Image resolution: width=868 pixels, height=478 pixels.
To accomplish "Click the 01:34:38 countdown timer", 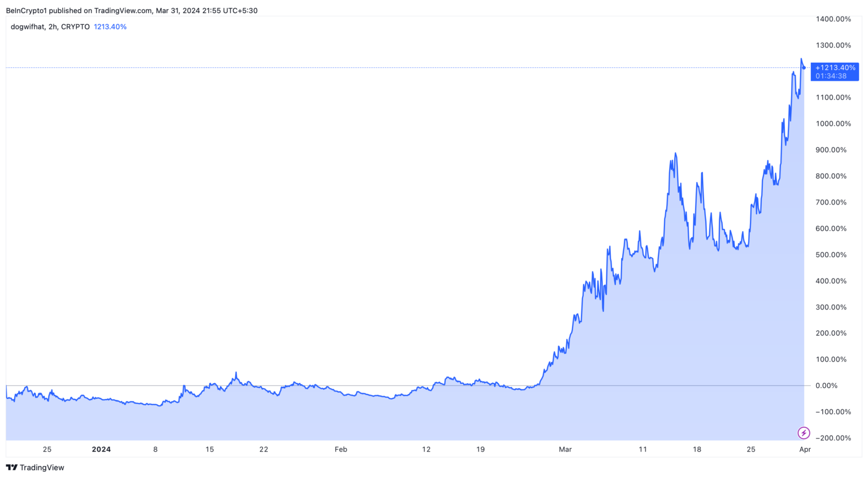I will pos(831,76).
